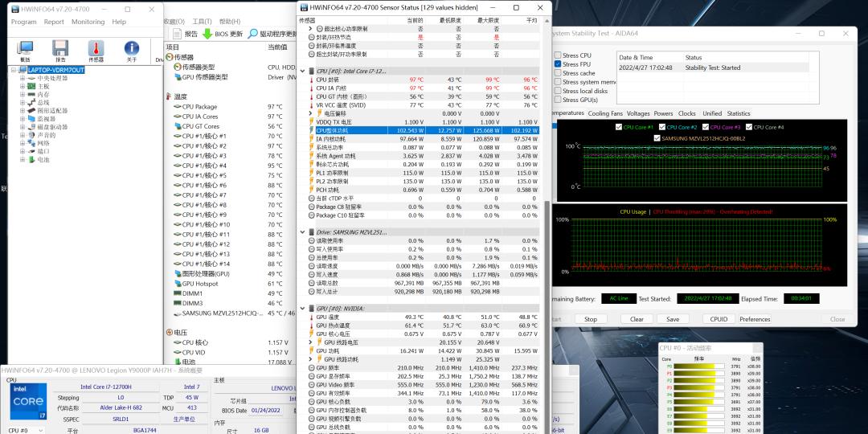Select the 声音的 audio icon in tree

pyautogui.click(x=31, y=135)
